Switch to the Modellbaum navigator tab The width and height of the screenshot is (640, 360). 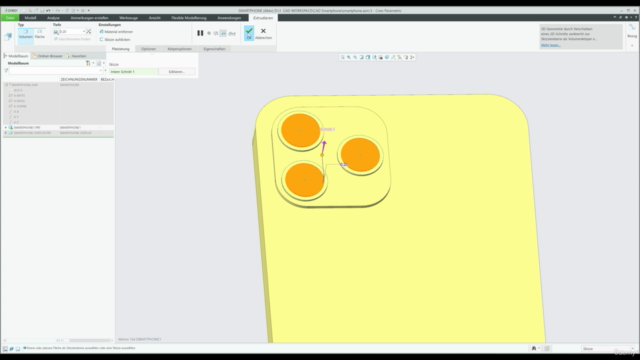click(x=16, y=56)
